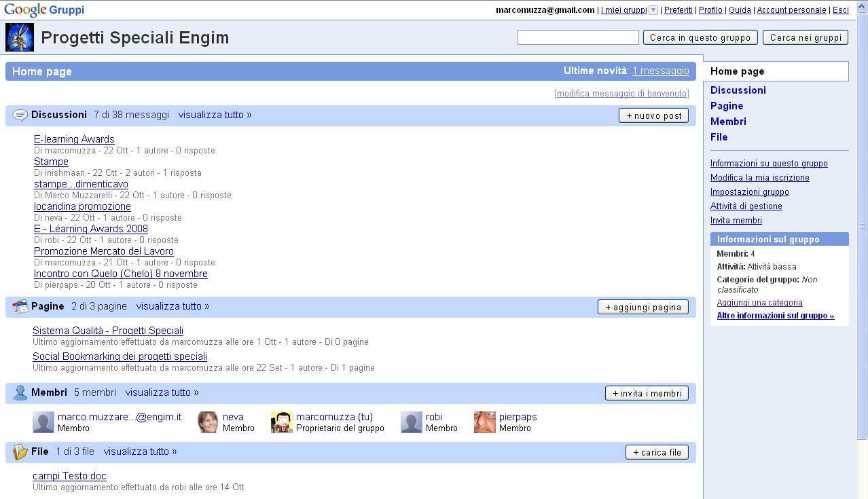
Task: Click the Google Gruppi logo
Action: 44,10
